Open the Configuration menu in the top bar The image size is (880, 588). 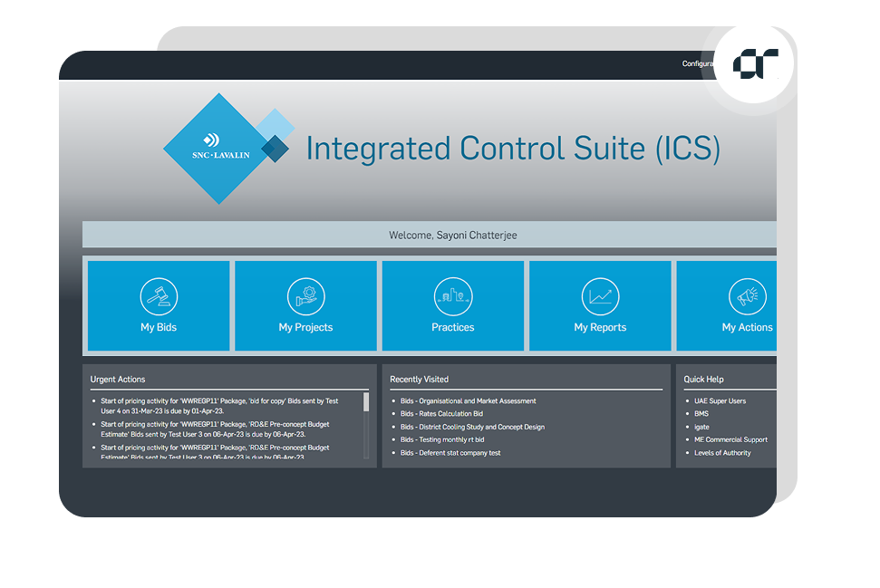(700, 63)
